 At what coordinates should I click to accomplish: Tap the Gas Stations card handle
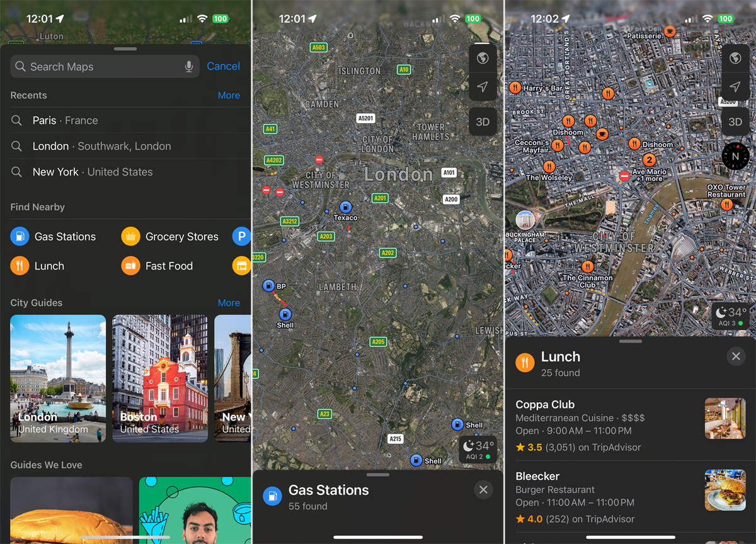377,475
